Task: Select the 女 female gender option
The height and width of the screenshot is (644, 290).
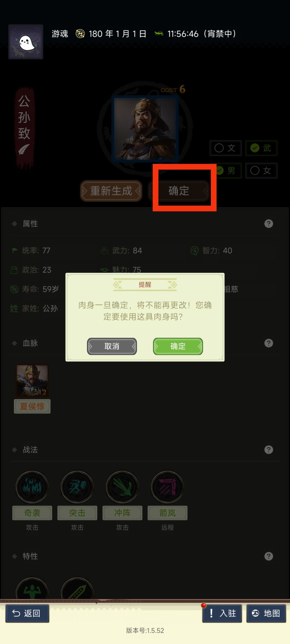Action: coord(261,170)
